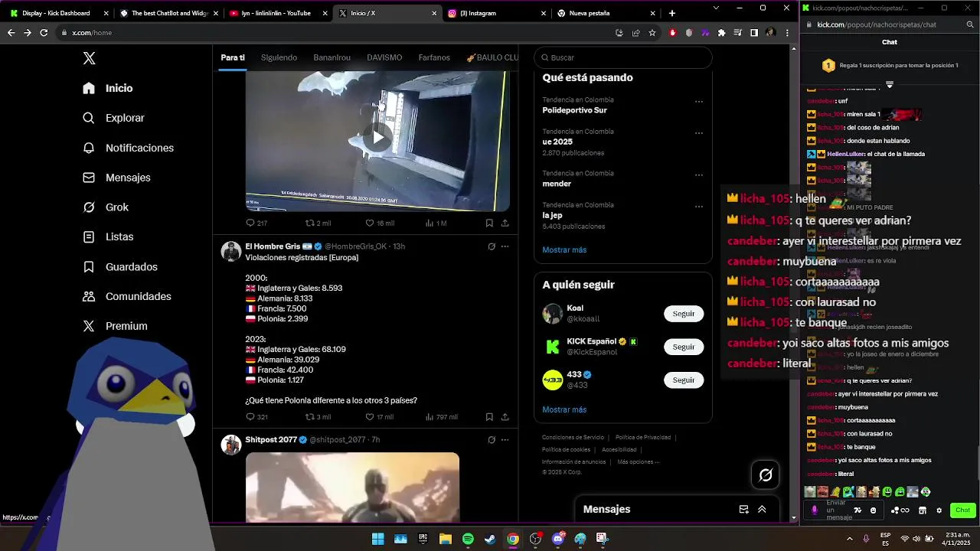Open more options on El Hombre Gris post

(x=505, y=246)
